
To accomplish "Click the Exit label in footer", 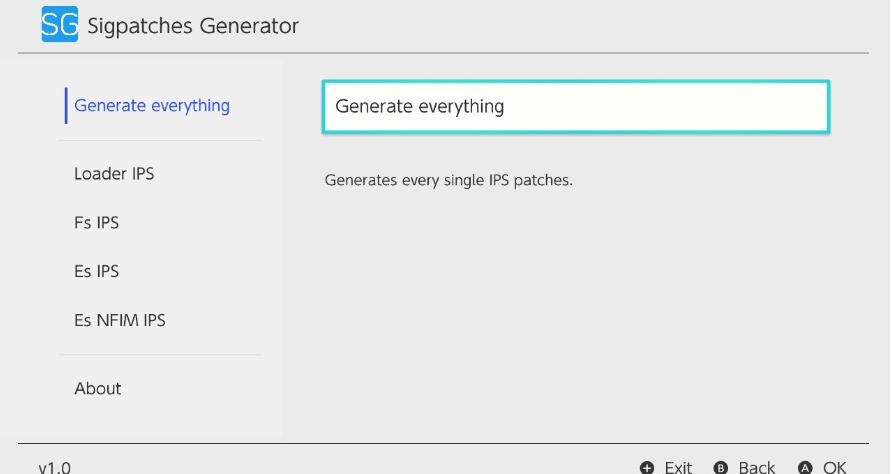I will tap(678, 468).
